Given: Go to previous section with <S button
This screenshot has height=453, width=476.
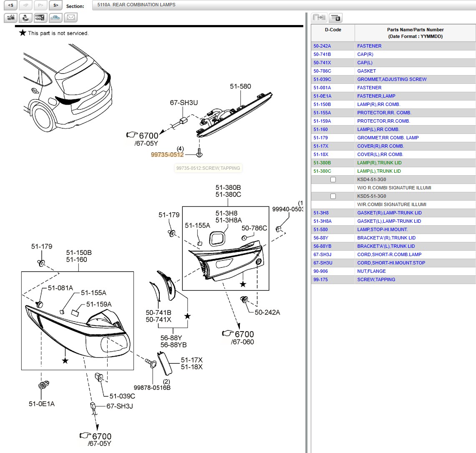Looking at the screenshot, I should coord(10,5).
